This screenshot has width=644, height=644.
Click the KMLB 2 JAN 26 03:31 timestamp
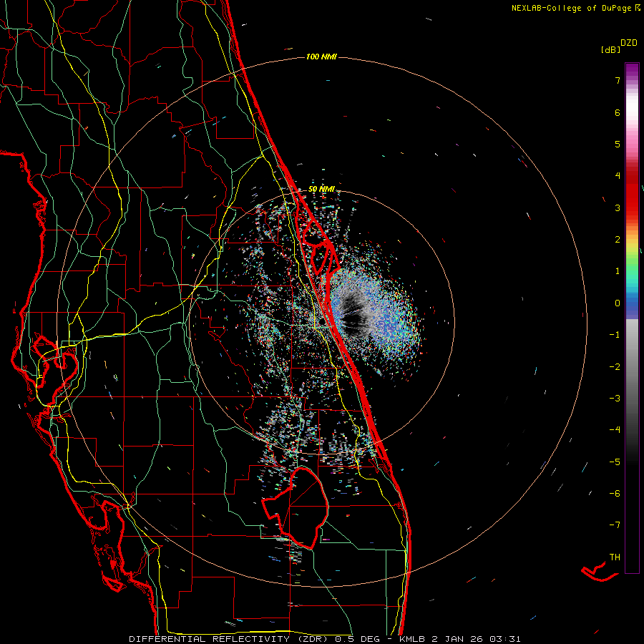coord(460,639)
